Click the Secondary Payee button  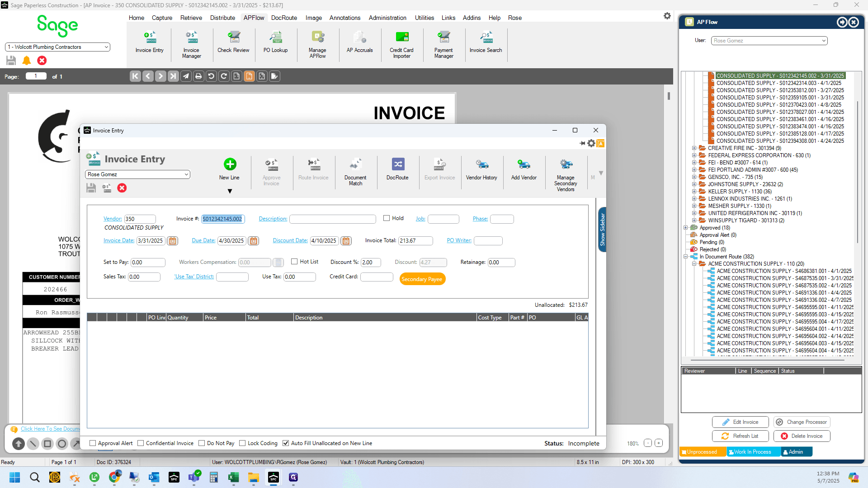pos(422,279)
